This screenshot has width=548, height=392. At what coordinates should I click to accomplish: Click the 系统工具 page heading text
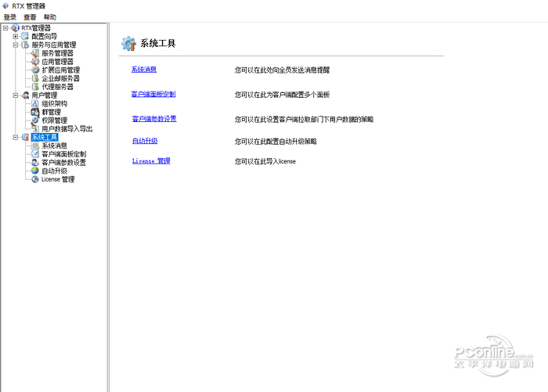click(x=158, y=43)
